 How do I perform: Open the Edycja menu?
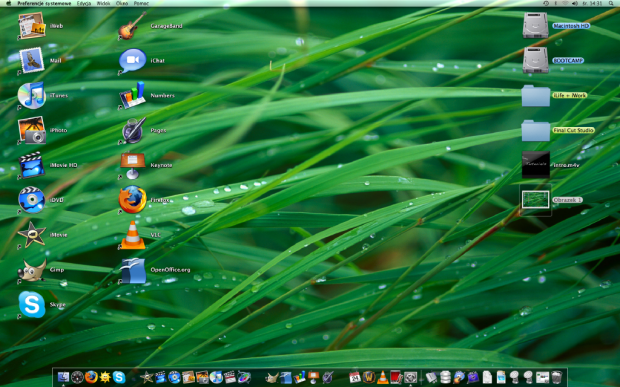tap(84, 3)
